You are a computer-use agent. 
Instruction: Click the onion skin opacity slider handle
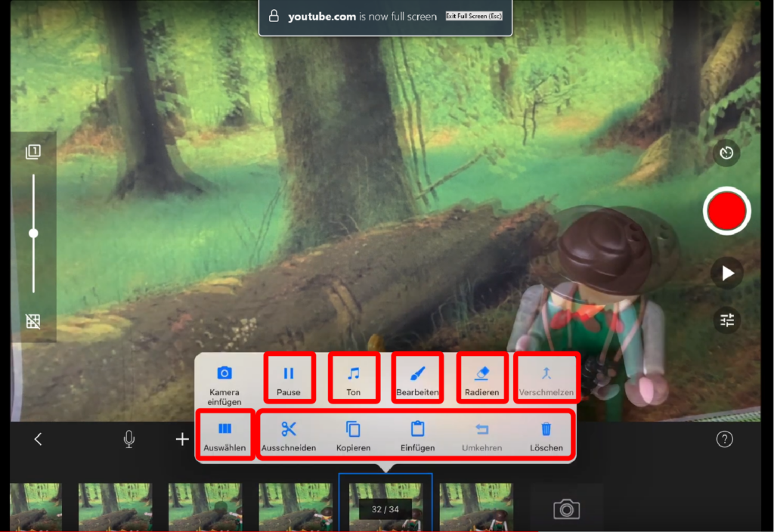33,234
